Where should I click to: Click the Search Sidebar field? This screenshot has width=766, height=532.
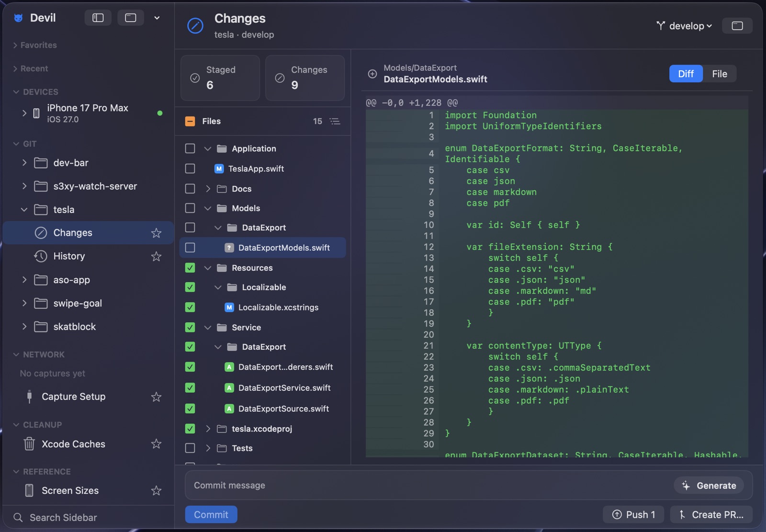click(x=89, y=518)
